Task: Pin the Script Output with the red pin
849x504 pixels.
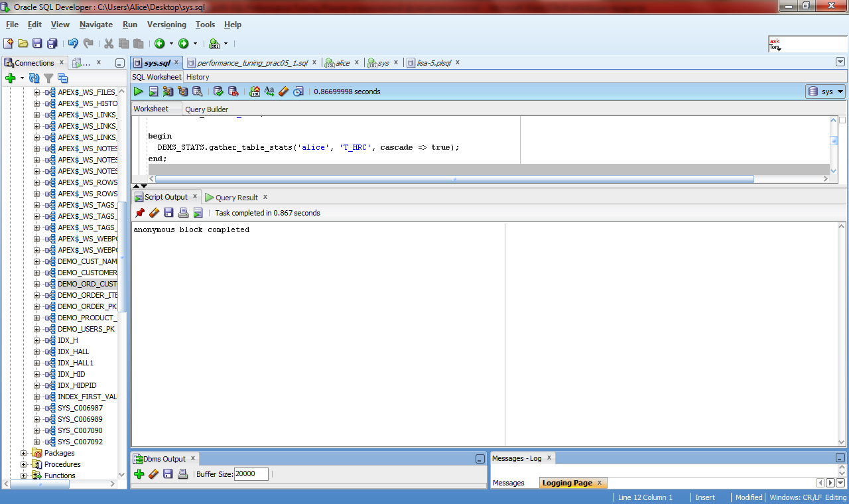Action: (139, 213)
